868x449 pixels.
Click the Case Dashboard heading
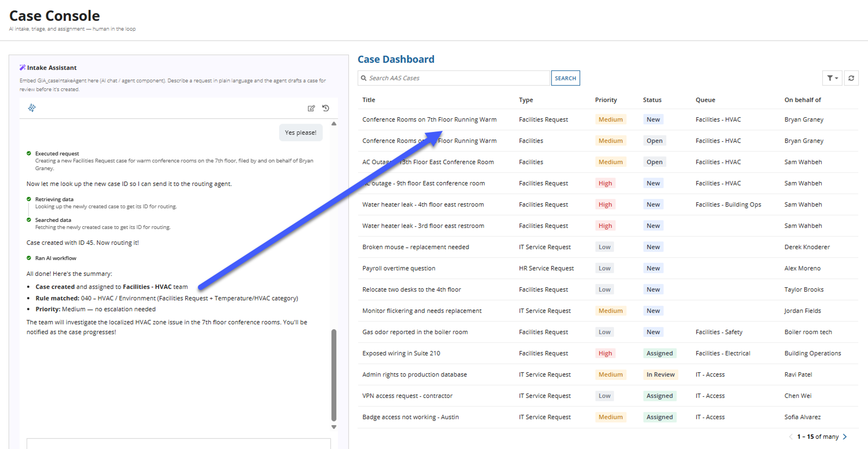coord(396,59)
